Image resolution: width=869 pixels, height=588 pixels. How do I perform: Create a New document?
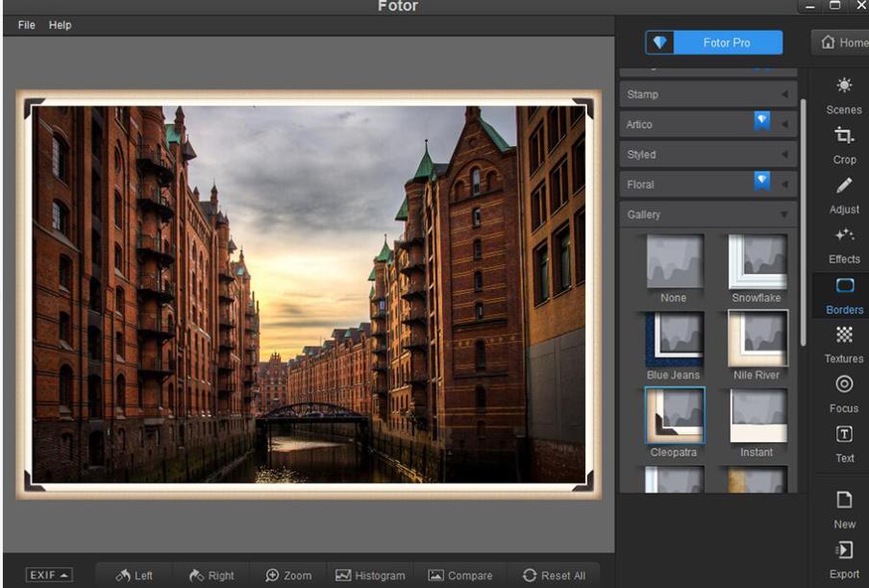(x=843, y=510)
